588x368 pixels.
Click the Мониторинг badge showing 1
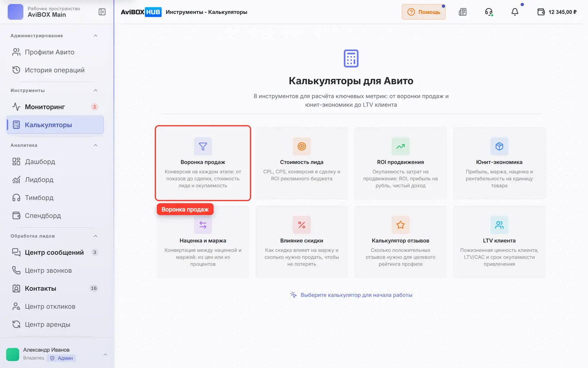click(x=95, y=107)
